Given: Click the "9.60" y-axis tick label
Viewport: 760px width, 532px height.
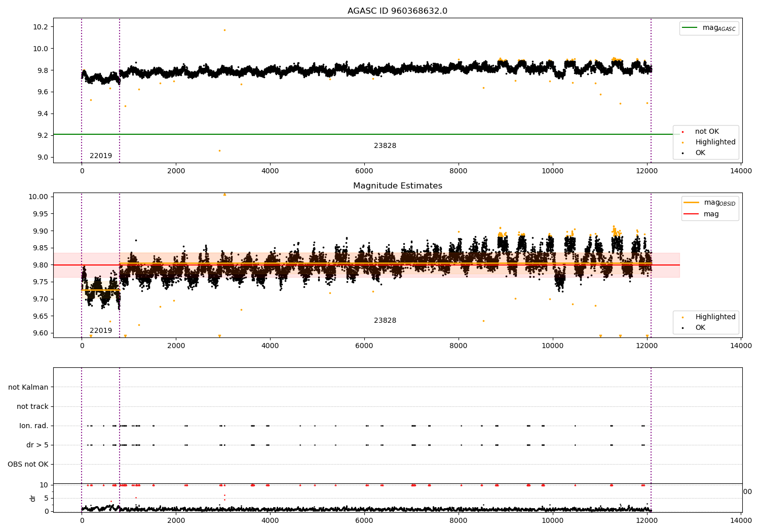Looking at the screenshot, I should point(42,333).
